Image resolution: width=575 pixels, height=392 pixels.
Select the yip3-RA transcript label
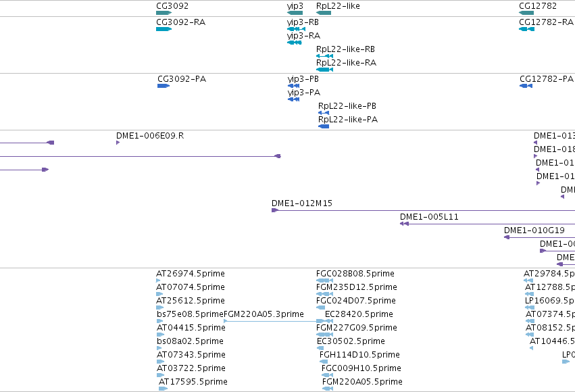click(303, 36)
